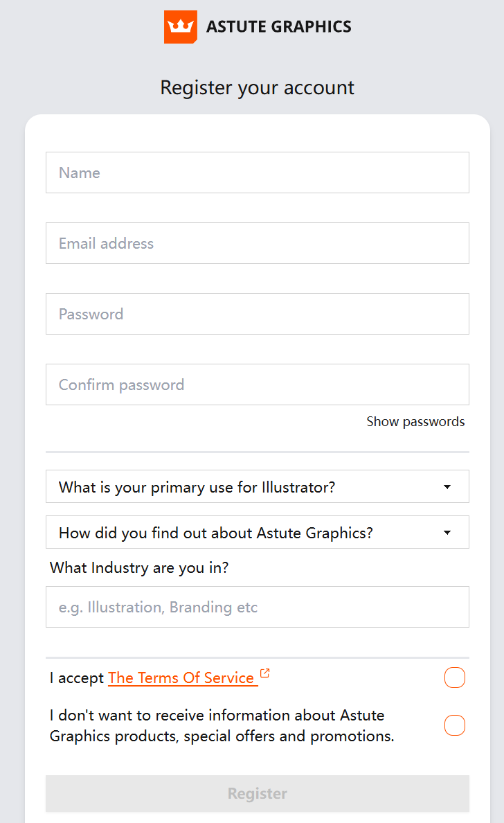The width and height of the screenshot is (504, 823).
Task: Focus the Confirm password field
Action: tap(258, 384)
